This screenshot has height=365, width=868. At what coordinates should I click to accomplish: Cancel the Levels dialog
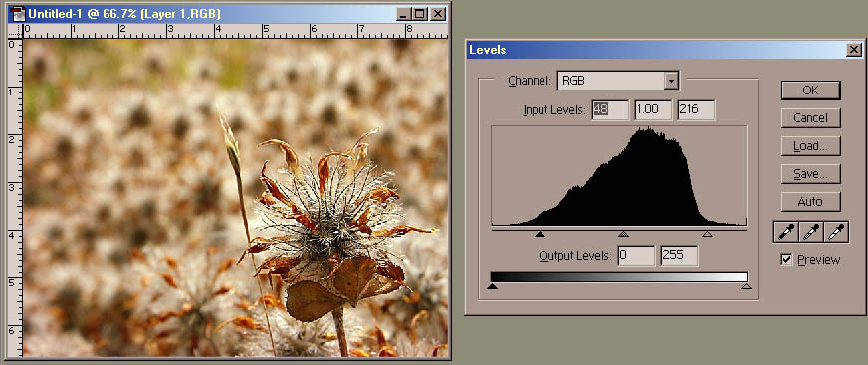pos(810,117)
